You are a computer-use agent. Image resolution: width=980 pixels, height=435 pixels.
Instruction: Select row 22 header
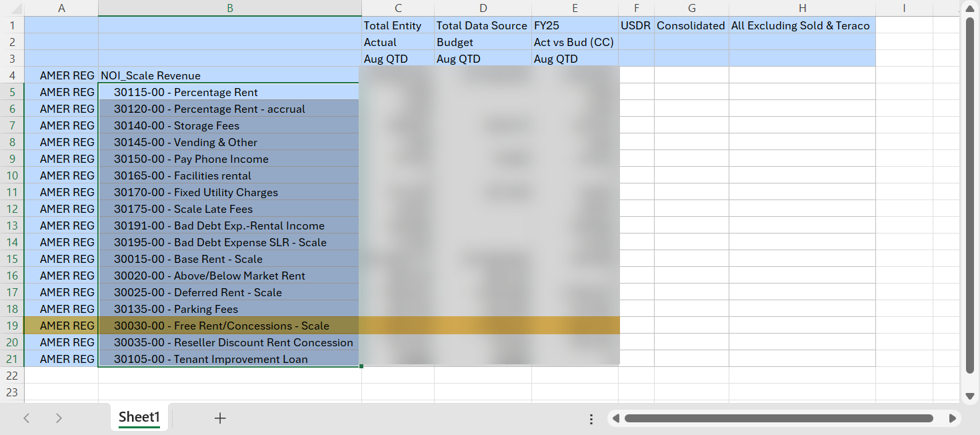pos(12,376)
